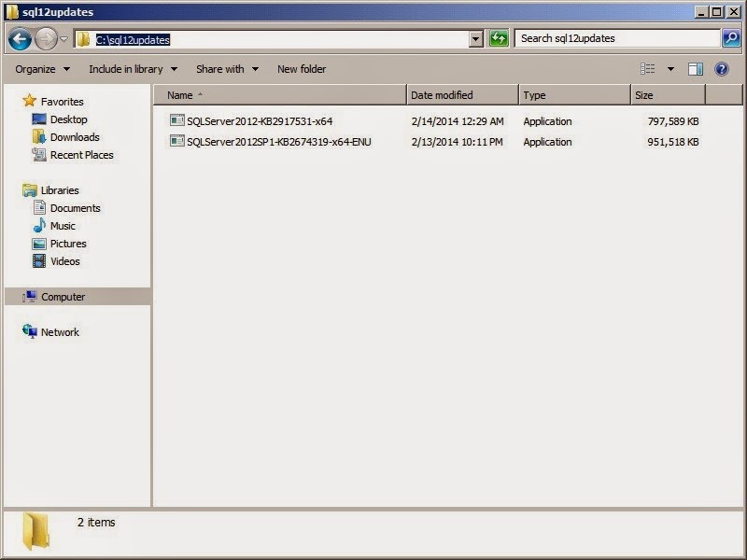Viewport: 747px width, 560px height.
Task: Click the date 2/14/2014 12:29 AM
Action: [x=458, y=121]
